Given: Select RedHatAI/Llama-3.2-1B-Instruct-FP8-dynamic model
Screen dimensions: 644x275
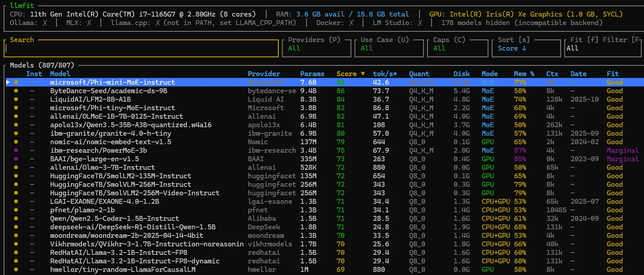Looking at the screenshot, I should [135, 261].
